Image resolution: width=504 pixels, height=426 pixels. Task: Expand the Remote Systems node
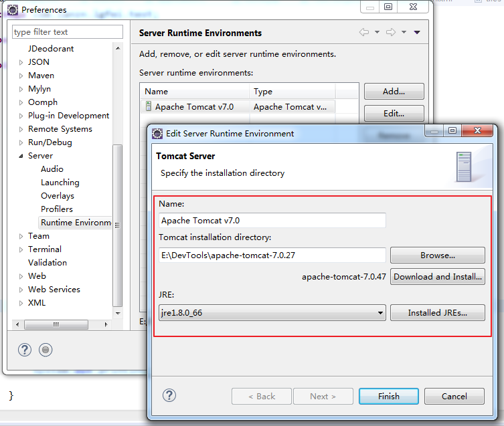click(21, 130)
